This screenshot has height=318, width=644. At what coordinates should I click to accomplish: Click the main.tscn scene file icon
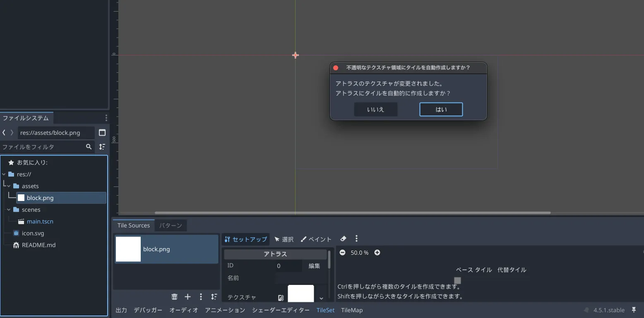[x=21, y=222]
